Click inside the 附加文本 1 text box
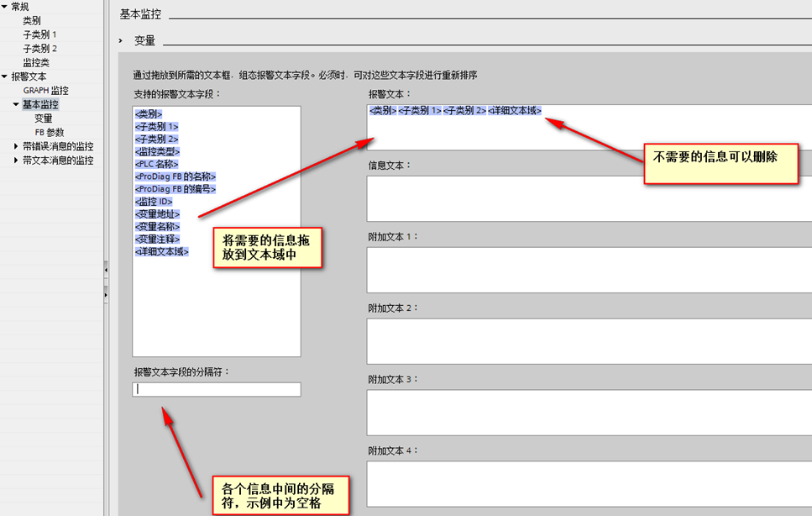 pos(588,270)
